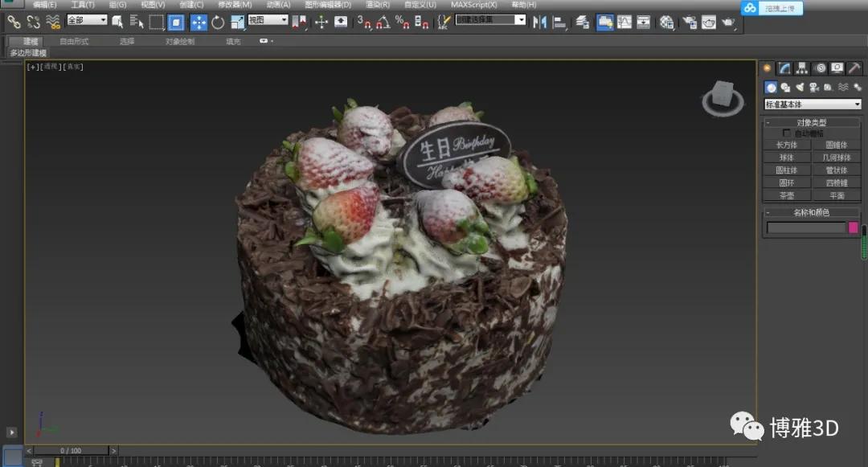
Task: Open the 标准基本体 dropdown
Action: 813,104
